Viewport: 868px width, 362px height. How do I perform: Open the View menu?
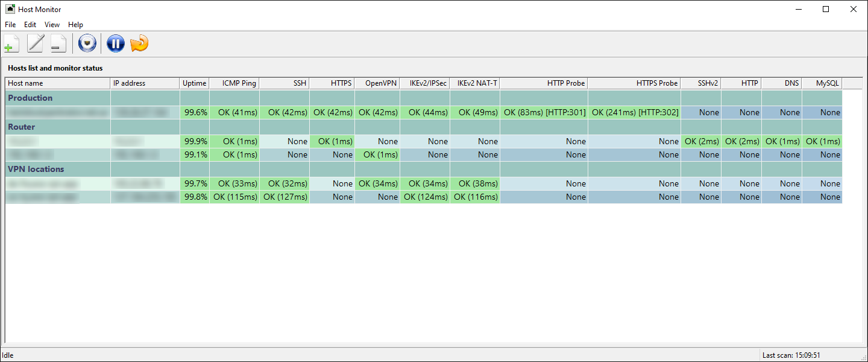(x=52, y=25)
